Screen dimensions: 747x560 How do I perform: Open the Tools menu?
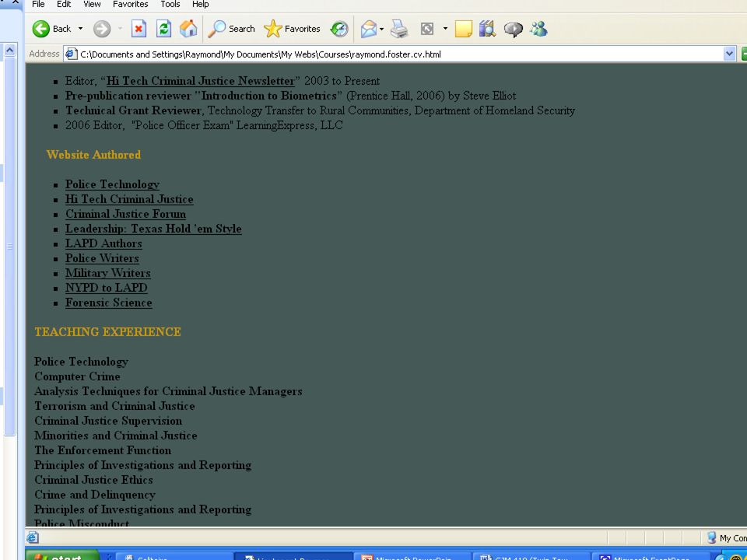pyautogui.click(x=170, y=5)
